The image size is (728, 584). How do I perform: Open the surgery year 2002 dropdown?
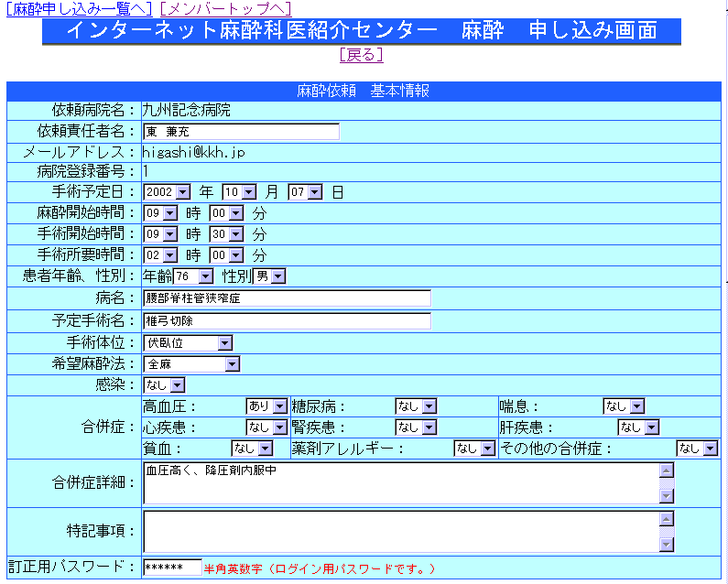167,192
